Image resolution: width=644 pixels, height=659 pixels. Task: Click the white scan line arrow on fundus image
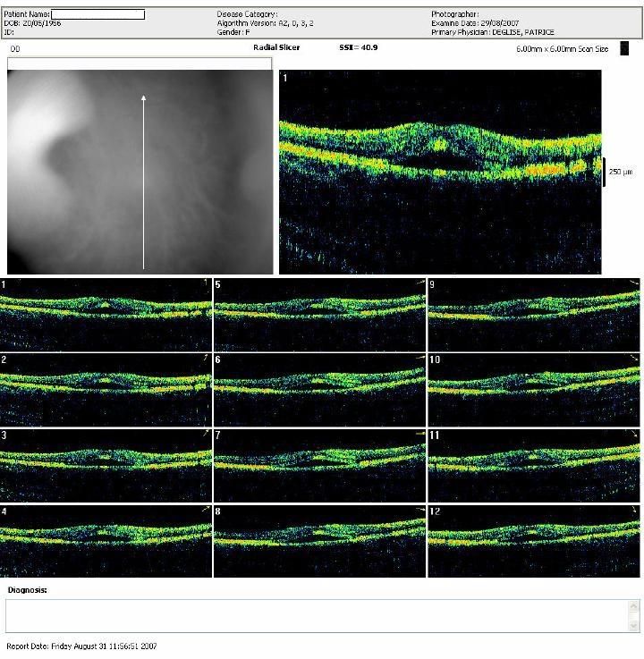[143, 179]
